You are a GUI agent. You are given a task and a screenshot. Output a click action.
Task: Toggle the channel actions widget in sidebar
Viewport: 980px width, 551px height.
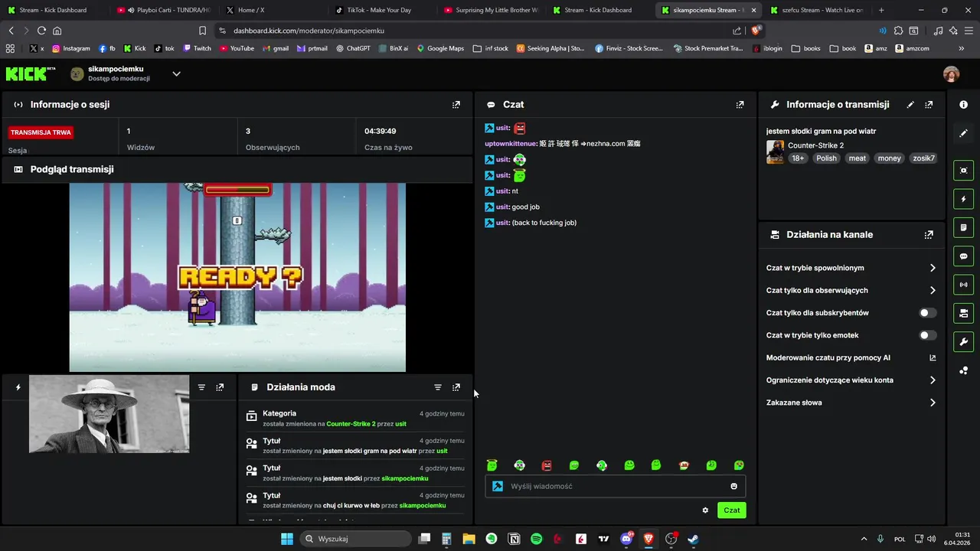[x=963, y=313]
